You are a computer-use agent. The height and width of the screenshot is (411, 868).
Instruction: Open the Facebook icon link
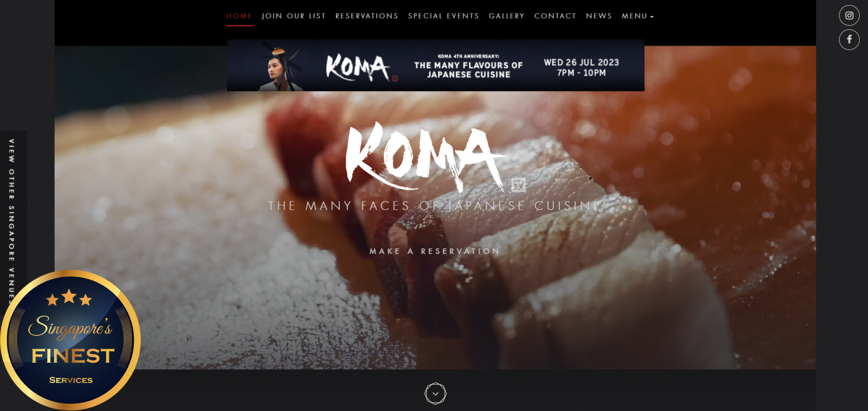(849, 39)
